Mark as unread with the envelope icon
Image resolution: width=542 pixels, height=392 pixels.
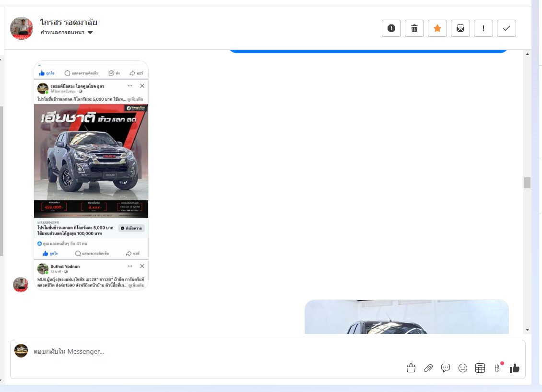click(x=460, y=28)
